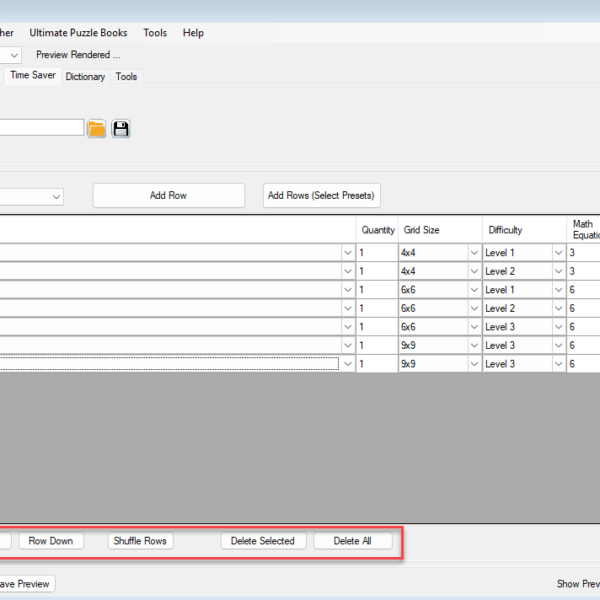Viewport: 600px width, 600px height.
Task: Open the Tools menu
Action: (x=155, y=33)
